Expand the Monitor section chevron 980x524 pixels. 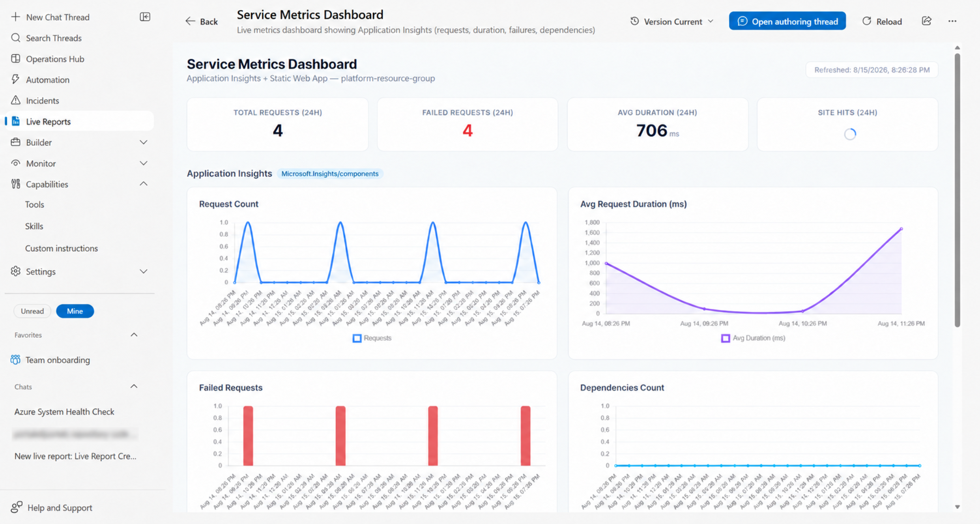(144, 163)
